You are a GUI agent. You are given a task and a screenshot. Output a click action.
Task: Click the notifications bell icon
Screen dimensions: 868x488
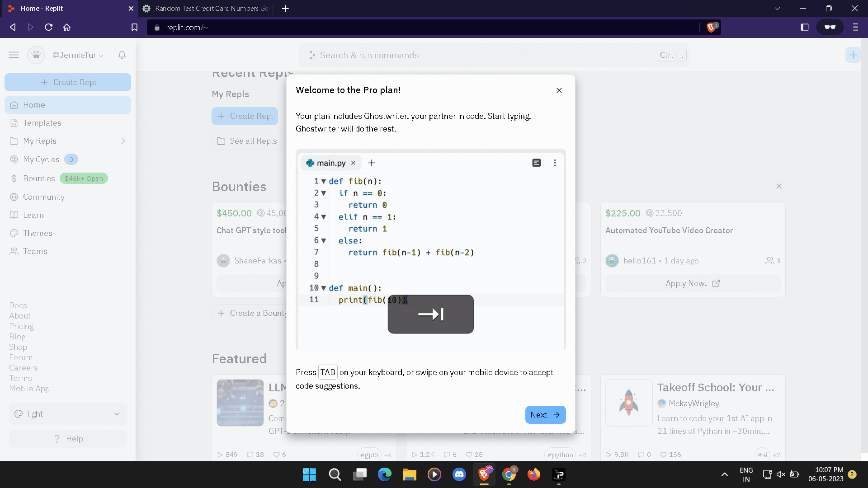[x=122, y=55]
